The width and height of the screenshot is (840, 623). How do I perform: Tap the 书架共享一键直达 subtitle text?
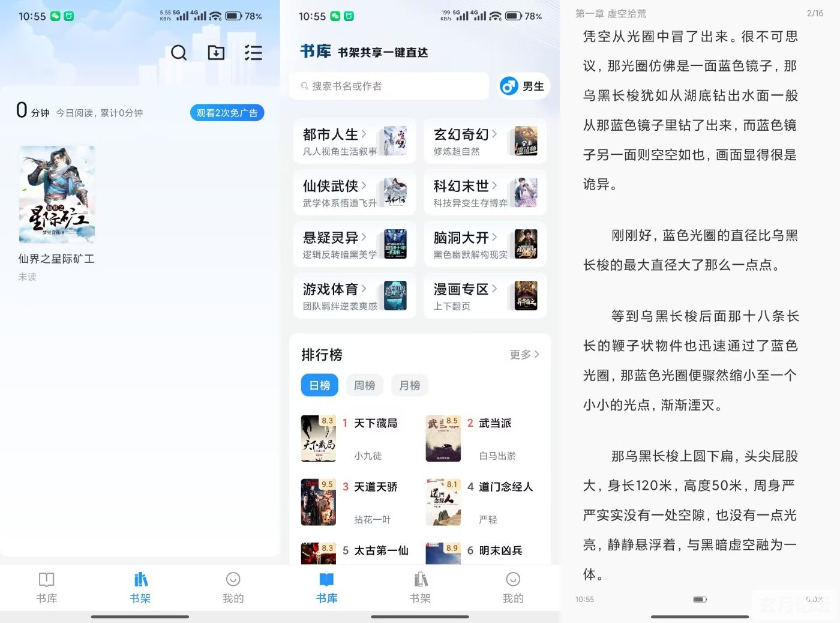[x=383, y=53]
